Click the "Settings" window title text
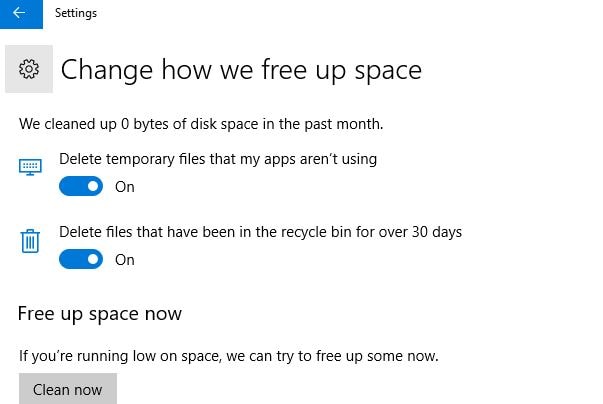Screen dimensions: 603x404 76,14
